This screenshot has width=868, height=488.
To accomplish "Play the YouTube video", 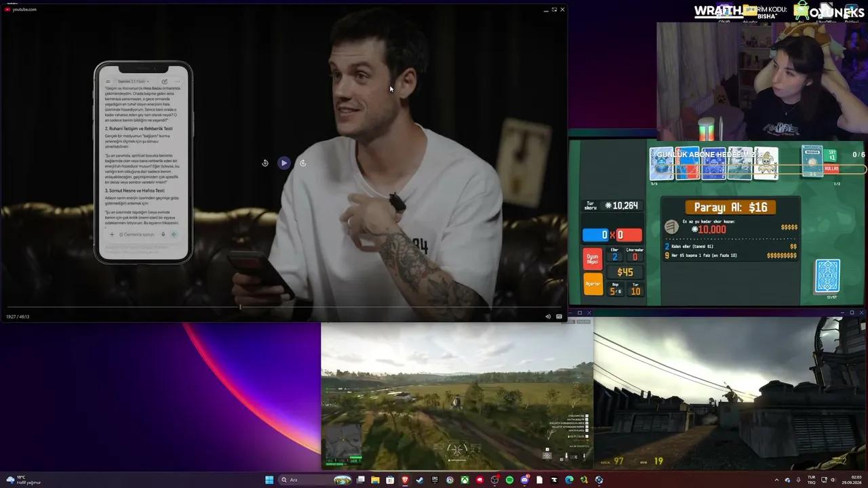I will (283, 163).
